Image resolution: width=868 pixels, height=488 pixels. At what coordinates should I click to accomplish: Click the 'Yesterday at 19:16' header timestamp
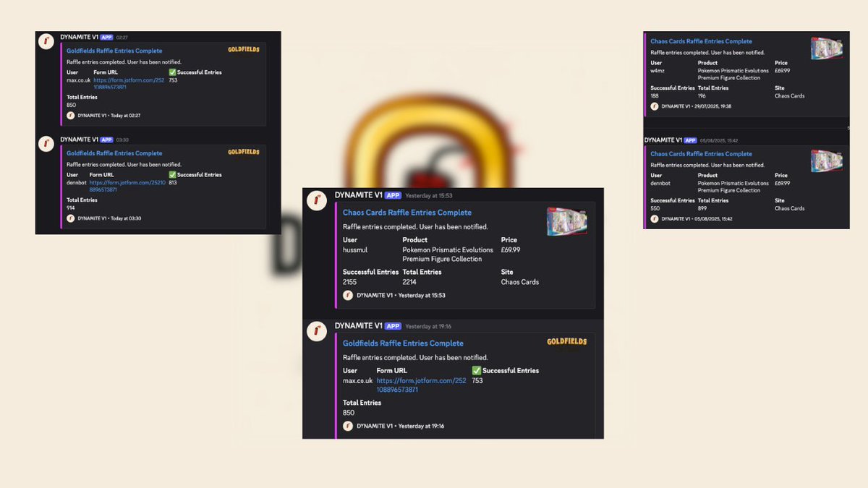pyautogui.click(x=429, y=327)
